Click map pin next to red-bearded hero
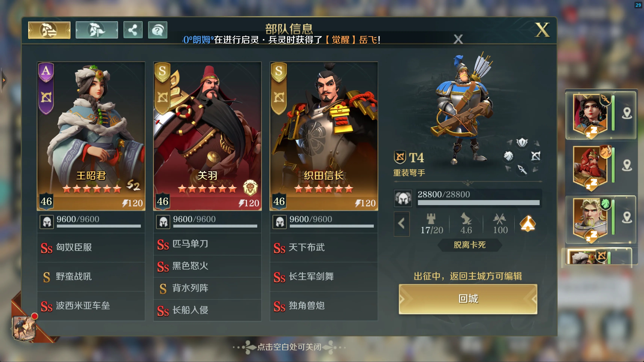The image size is (644, 362). [x=627, y=165]
